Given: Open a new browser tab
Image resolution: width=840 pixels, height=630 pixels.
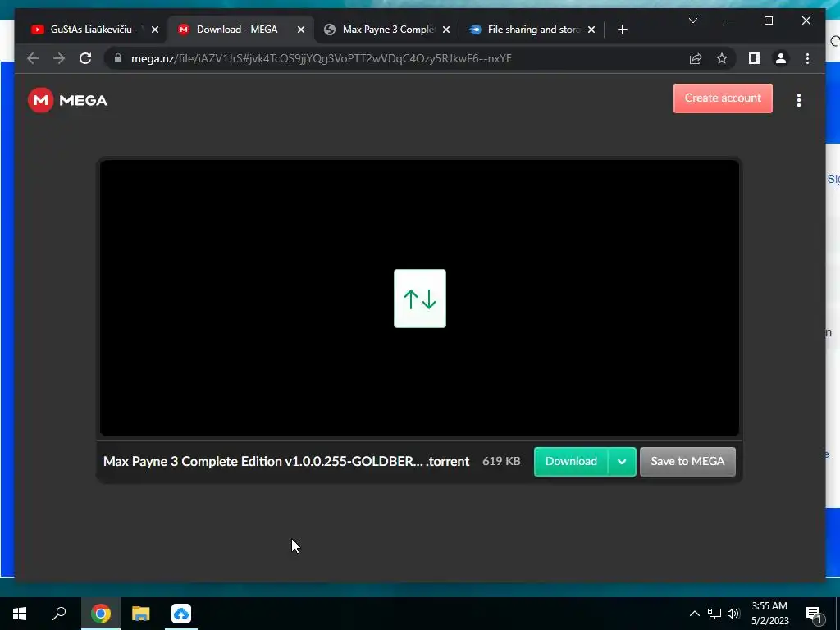Looking at the screenshot, I should [x=622, y=30].
